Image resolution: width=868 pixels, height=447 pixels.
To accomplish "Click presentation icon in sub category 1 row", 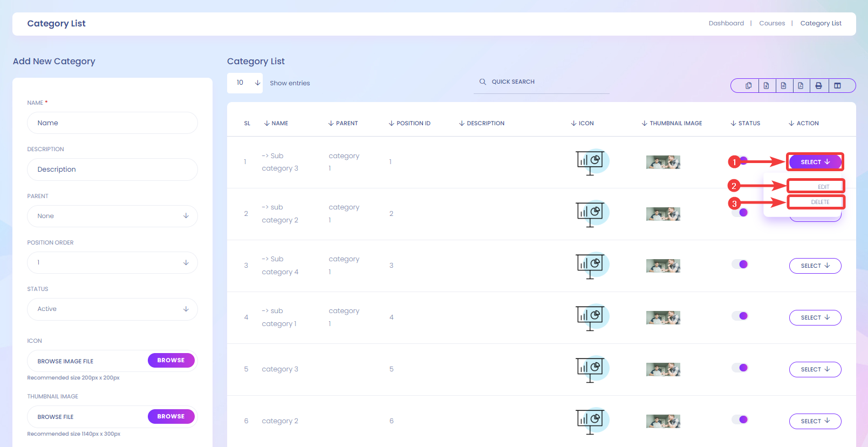I will click(x=592, y=317).
